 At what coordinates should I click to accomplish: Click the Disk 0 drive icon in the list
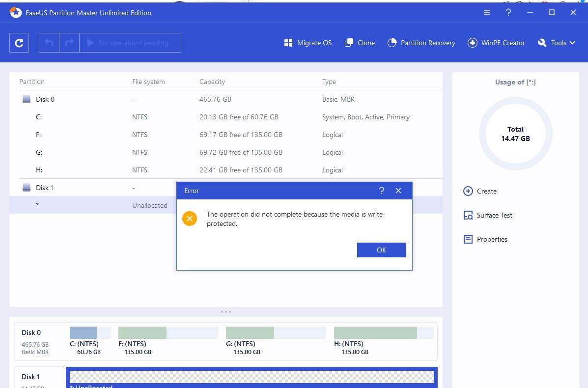point(26,99)
